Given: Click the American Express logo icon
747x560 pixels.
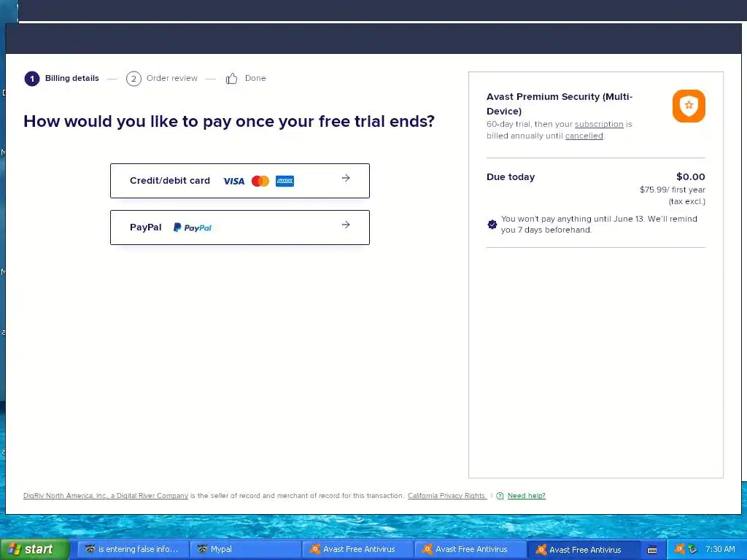Looking at the screenshot, I should (x=285, y=181).
